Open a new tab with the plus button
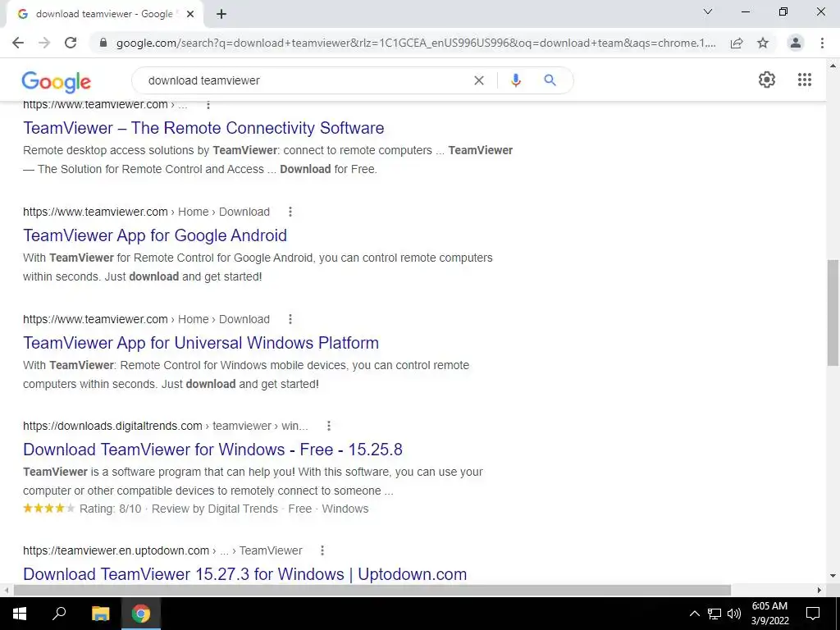The image size is (840, 630). tap(221, 14)
